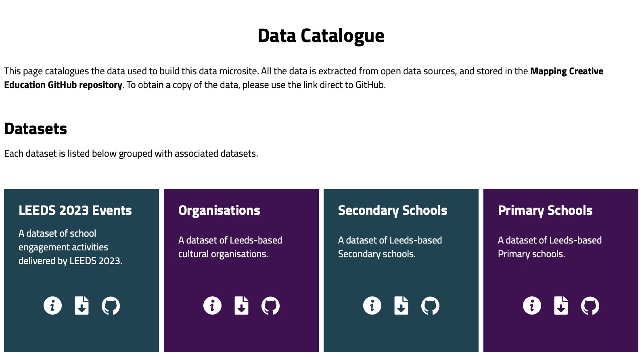Select the Primary Schools card heading
Viewport: 644px width, 357px height.
(x=545, y=210)
